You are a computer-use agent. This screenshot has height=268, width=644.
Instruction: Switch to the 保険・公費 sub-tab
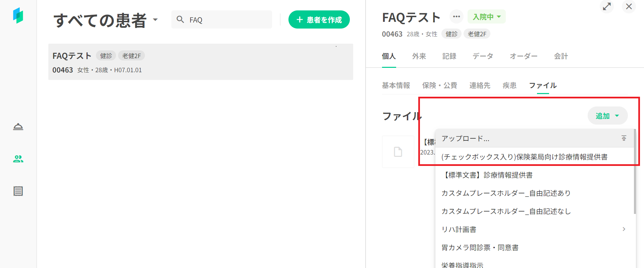pyautogui.click(x=439, y=86)
